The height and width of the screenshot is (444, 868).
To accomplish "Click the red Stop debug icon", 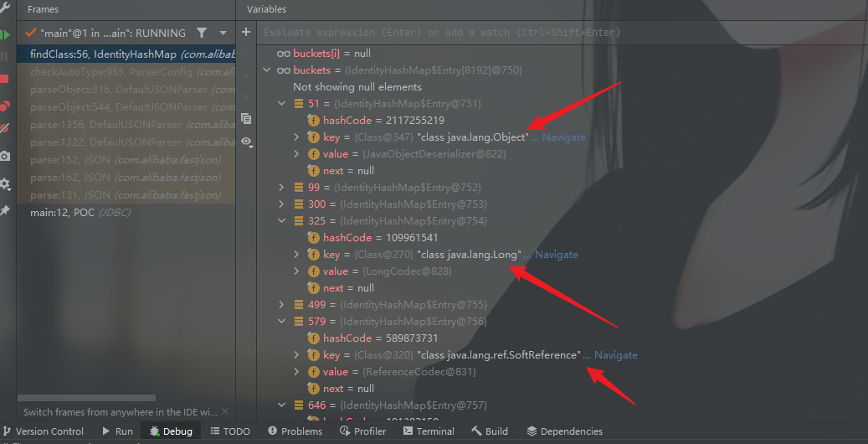I will click(x=4, y=79).
